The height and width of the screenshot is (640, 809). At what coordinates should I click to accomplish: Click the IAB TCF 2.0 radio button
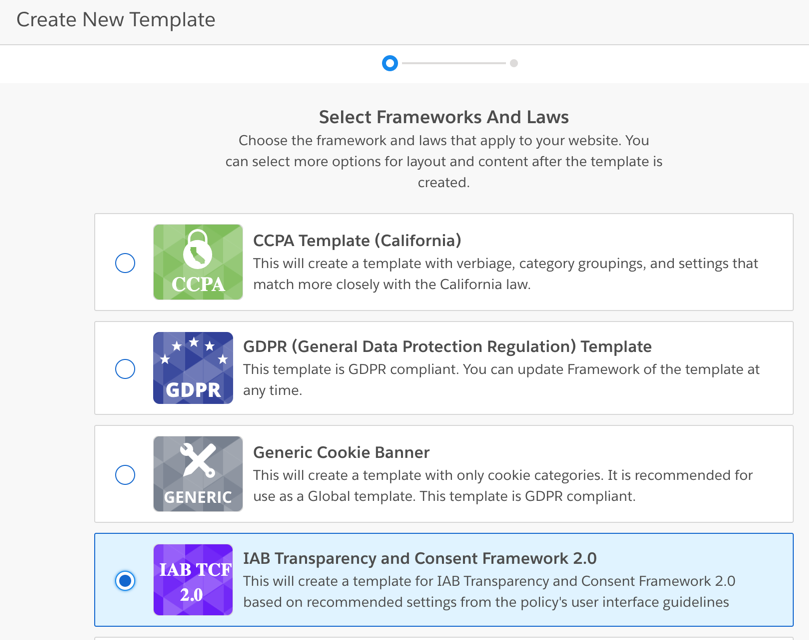click(125, 581)
